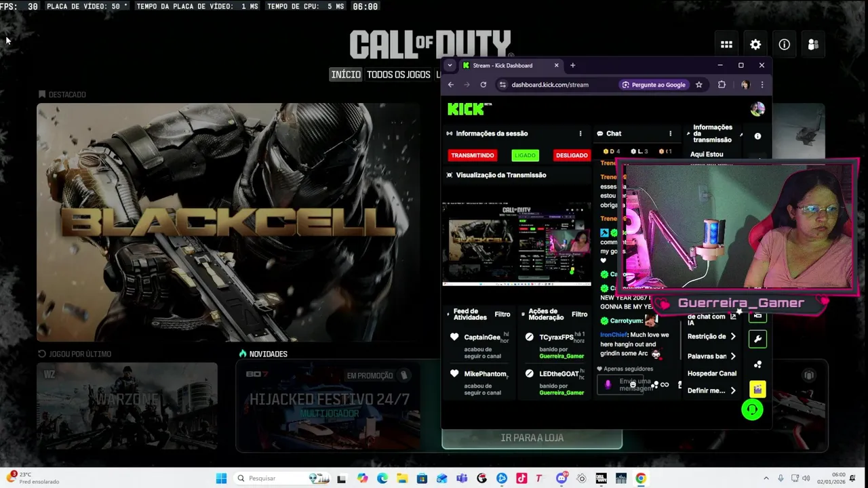The height and width of the screenshot is (488, 868).
Task: Show hidden system tray icons chevron
Action: tap(766, 479)
